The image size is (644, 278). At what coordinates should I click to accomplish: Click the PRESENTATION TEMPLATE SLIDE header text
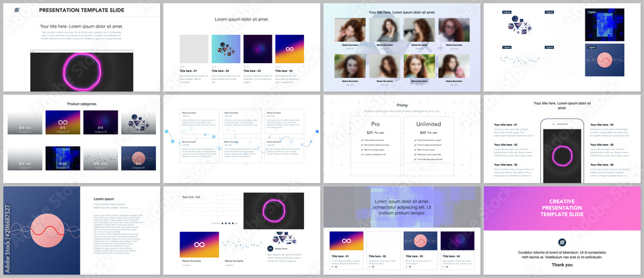click(82, 10)
